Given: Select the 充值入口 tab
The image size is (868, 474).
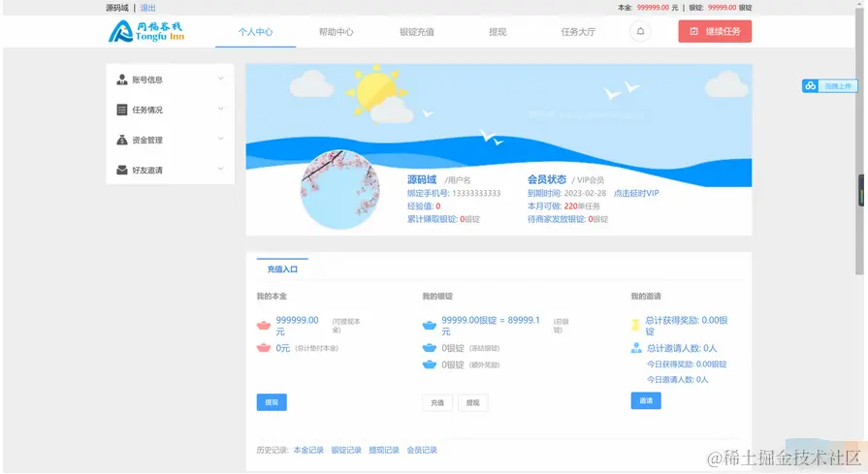Looking at the screenshot, I should (282, 269).
